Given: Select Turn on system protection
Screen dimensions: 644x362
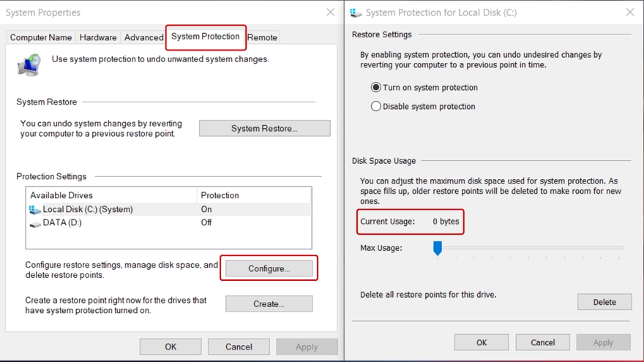Looking at the screenshot, I should point(376,88).
